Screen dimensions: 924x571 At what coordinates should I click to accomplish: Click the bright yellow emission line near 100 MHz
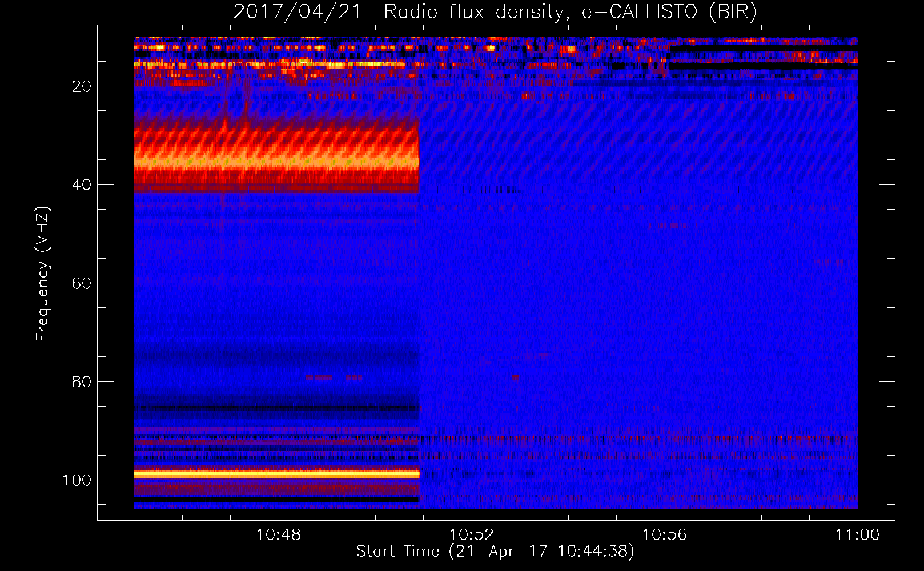(277, 474)
